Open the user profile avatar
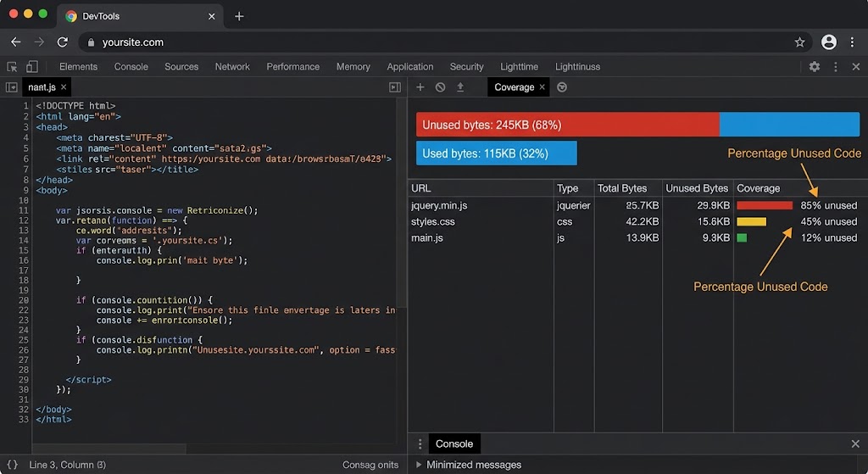 (829, 42)
